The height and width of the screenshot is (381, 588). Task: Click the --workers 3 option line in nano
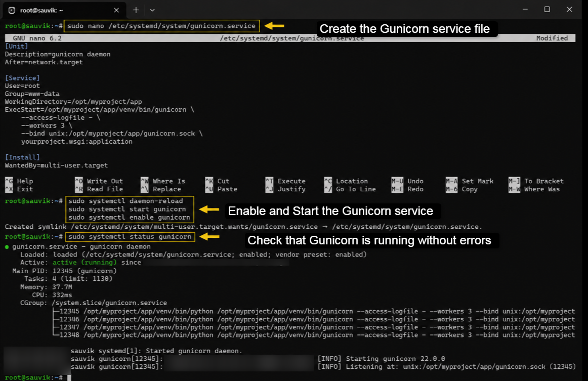[47, 125]
